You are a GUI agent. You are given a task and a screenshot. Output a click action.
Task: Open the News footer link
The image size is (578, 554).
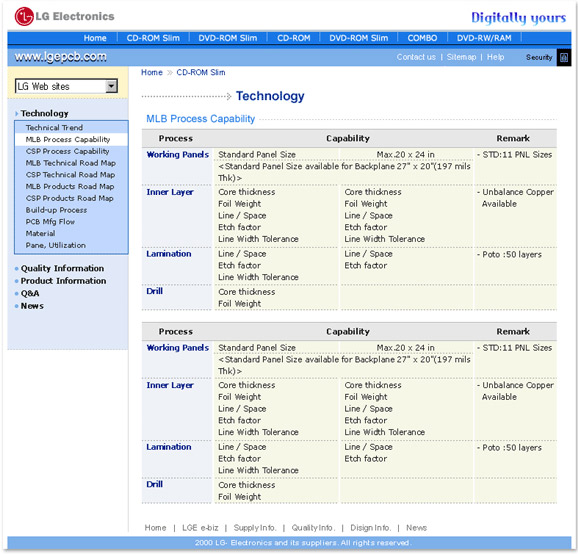point(416,528)
